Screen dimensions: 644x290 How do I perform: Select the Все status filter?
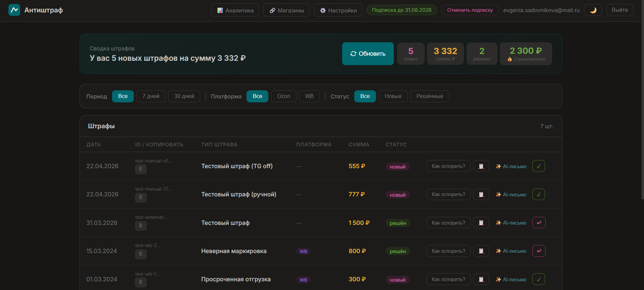tap(365, 96)
